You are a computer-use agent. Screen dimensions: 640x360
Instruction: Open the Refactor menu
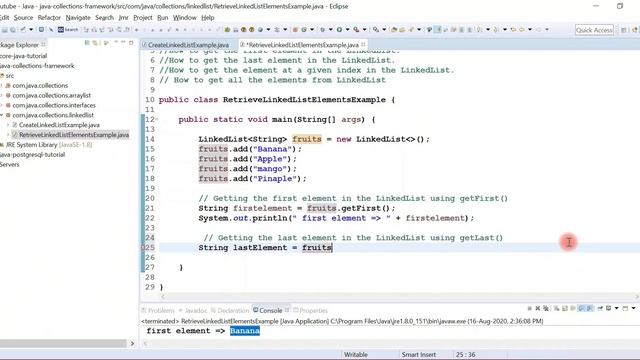[x=49, y=18]
